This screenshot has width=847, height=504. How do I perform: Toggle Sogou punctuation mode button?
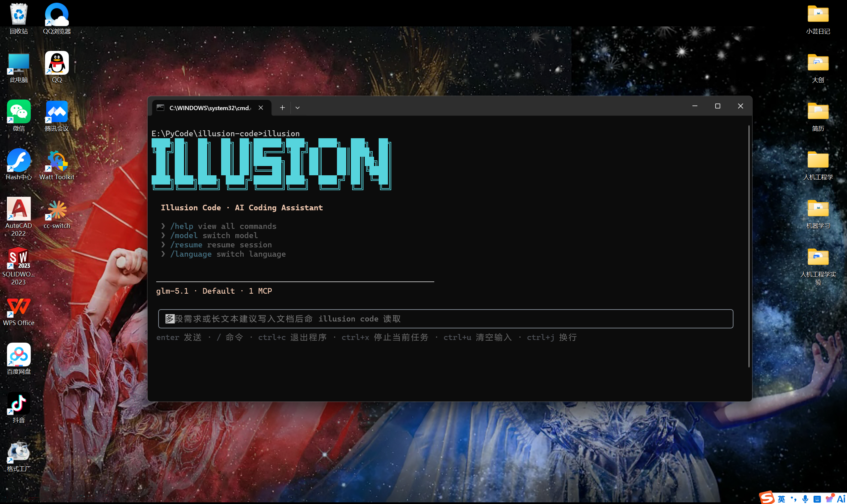pos(793,499)
